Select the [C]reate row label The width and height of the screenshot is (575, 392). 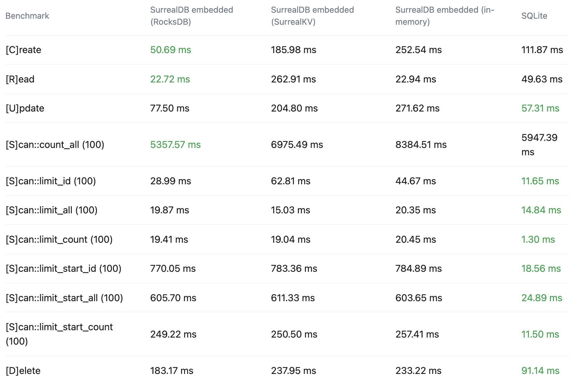[23, 50]
